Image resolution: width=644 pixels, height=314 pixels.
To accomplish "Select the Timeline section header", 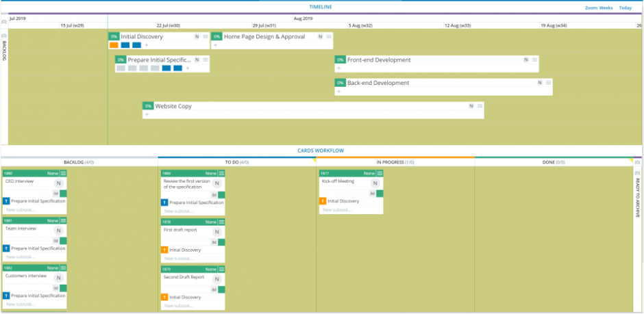I will point(320,7).
